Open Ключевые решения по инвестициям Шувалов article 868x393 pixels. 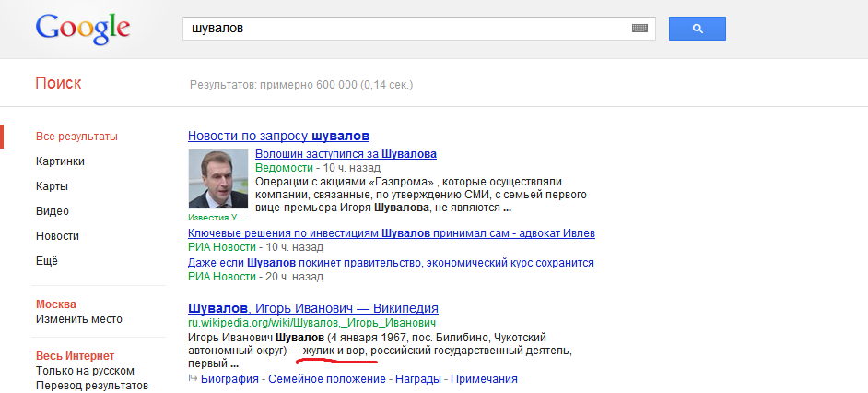click(392, 233)
